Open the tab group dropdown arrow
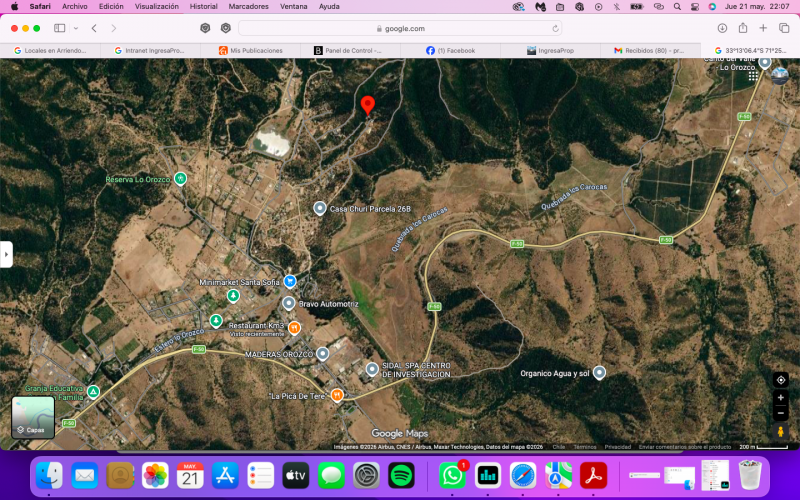The height and width of the screenshot is (500, 800). 76,29
